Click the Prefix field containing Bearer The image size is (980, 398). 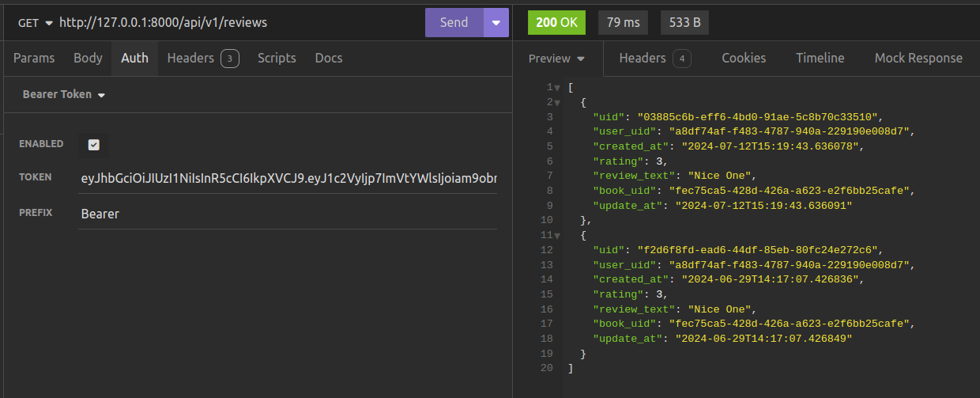point(288,214)
